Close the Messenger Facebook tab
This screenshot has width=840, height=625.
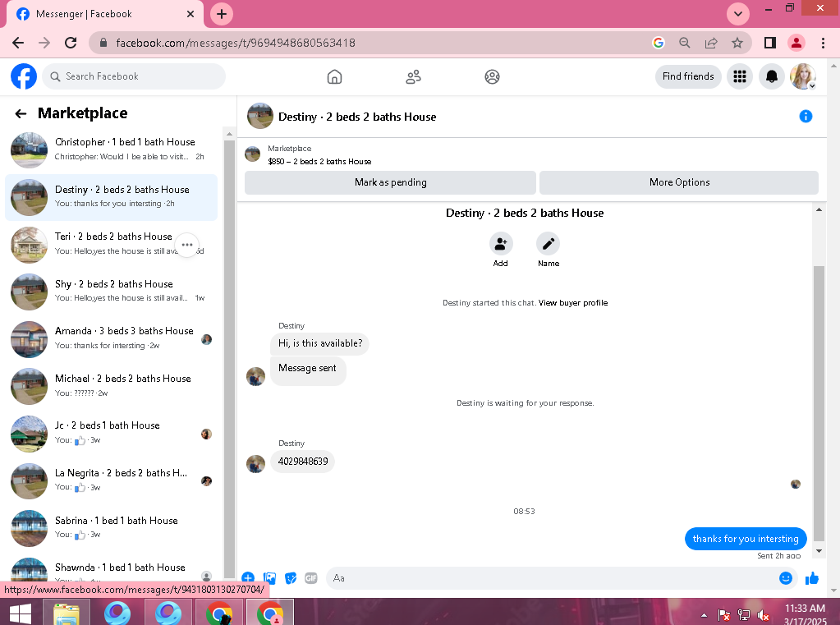(190, 14)
